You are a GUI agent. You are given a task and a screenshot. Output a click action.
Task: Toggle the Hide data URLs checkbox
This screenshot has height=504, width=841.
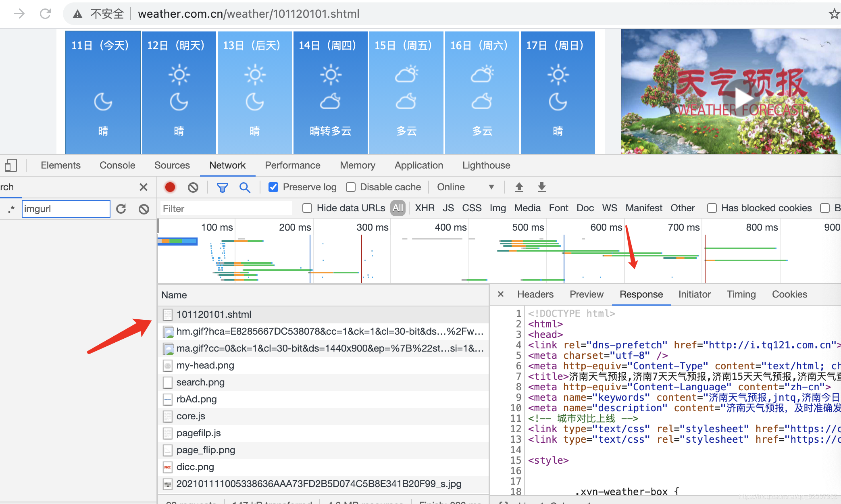(x=305, y=208)
